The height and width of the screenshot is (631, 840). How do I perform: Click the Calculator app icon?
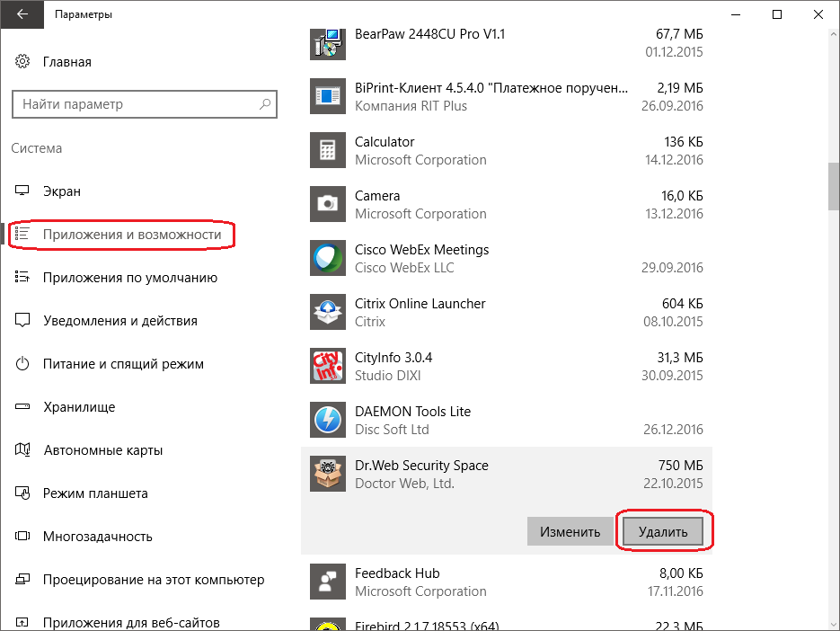click(327, 150)
